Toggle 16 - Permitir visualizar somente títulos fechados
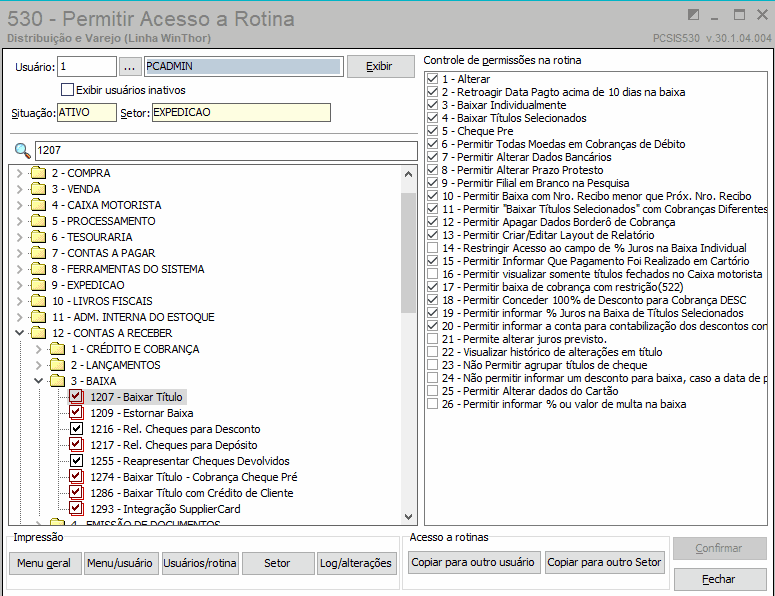The image size is (775, 596). [x=432, y=274]
